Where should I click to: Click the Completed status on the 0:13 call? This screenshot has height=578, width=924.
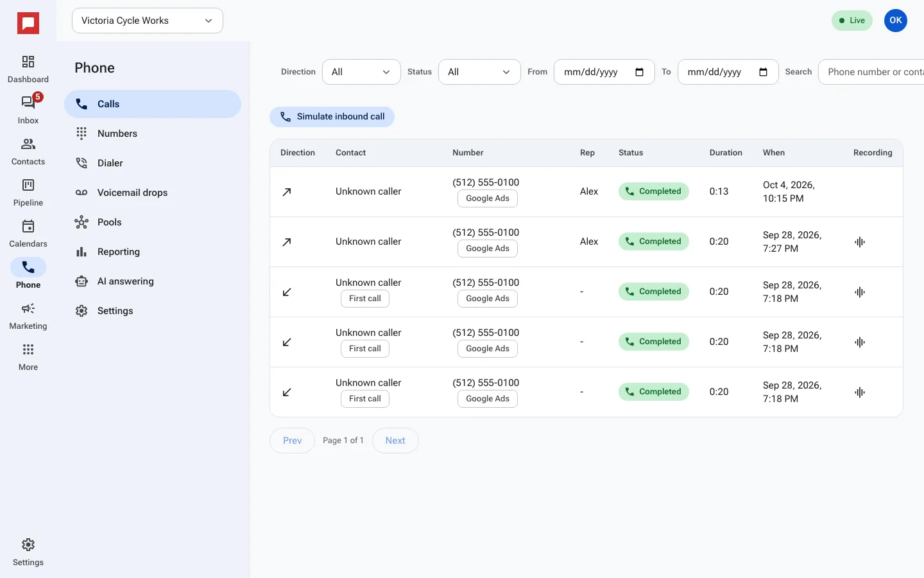click(x=653, y=191)
